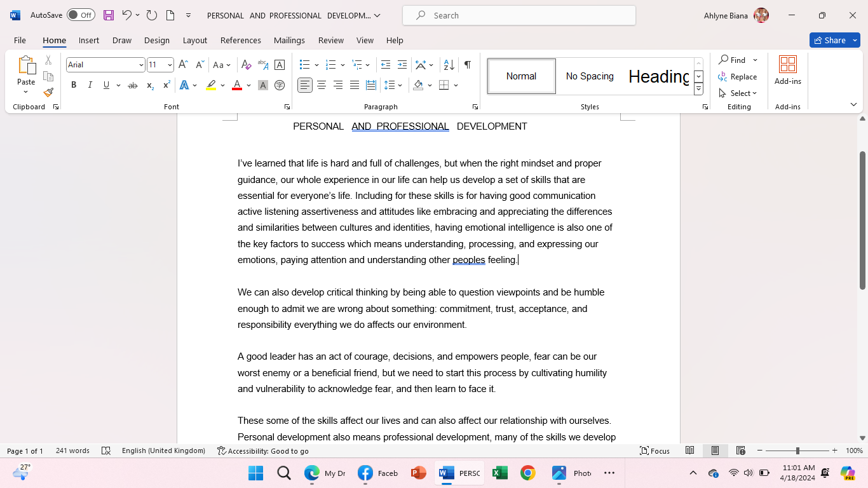Apply superscript formatting
Viewport: 868px width, 488px height.
coord(166,85)
